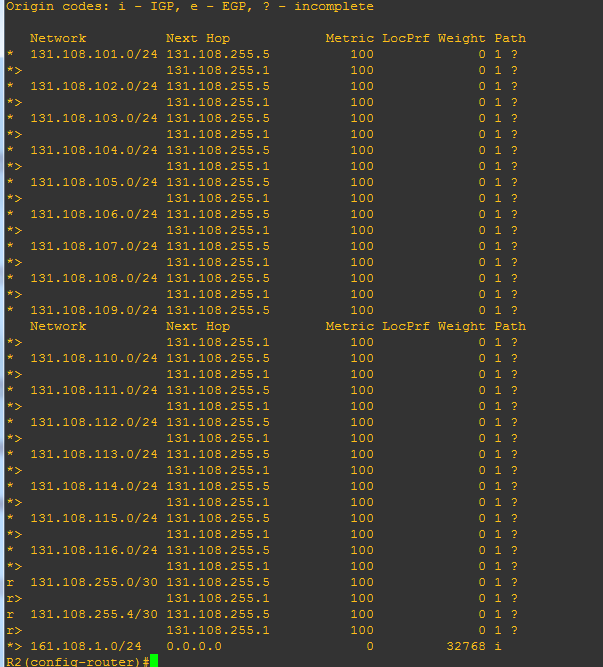Select the 131.108.115.0/24 network prefix
This screenshot has height=667, width=603.
[94, 518]
